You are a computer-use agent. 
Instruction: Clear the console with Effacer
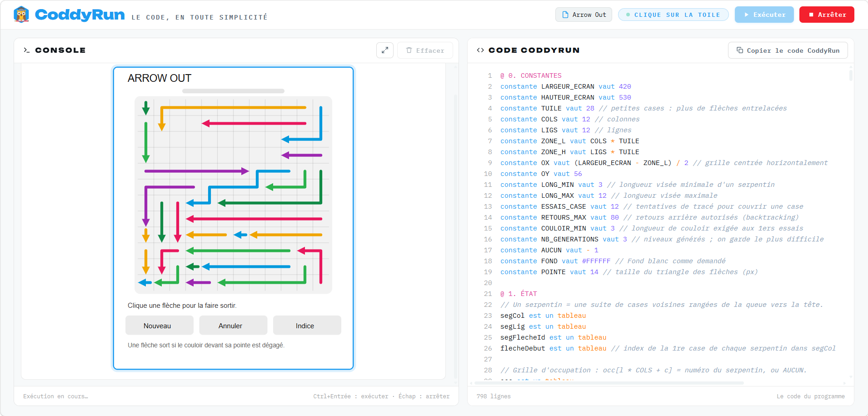pyautogui.click(x=425, y=50)
